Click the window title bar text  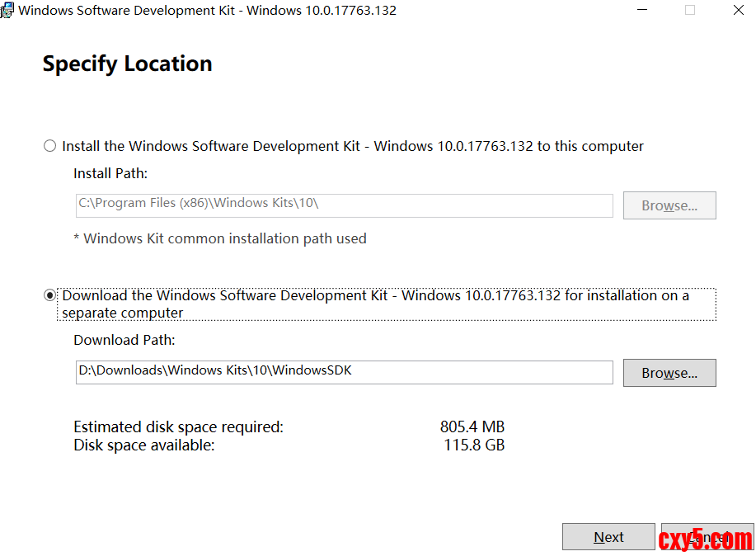pyautogui.click(x=207, y=11)
